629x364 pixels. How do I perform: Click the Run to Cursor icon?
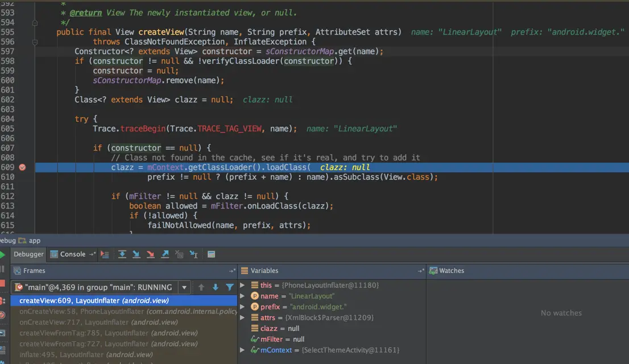pyautogui.click(x=194, y=254)
